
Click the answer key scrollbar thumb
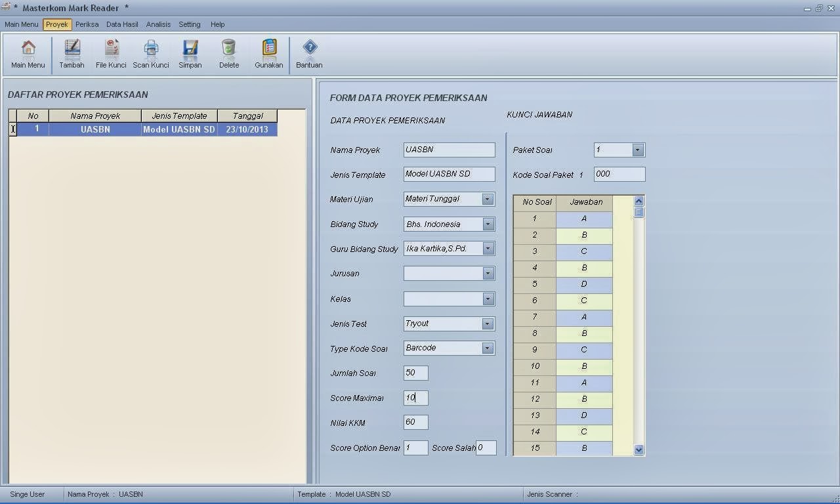639,212
